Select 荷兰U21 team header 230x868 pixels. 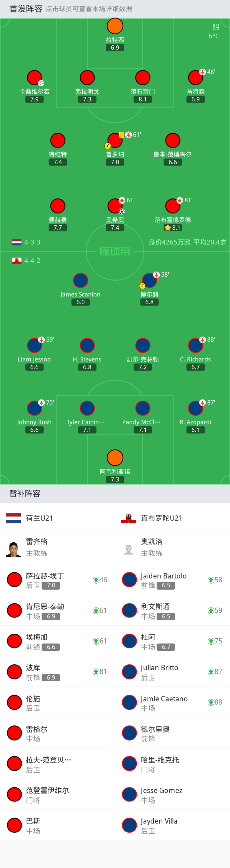point(57,518)
